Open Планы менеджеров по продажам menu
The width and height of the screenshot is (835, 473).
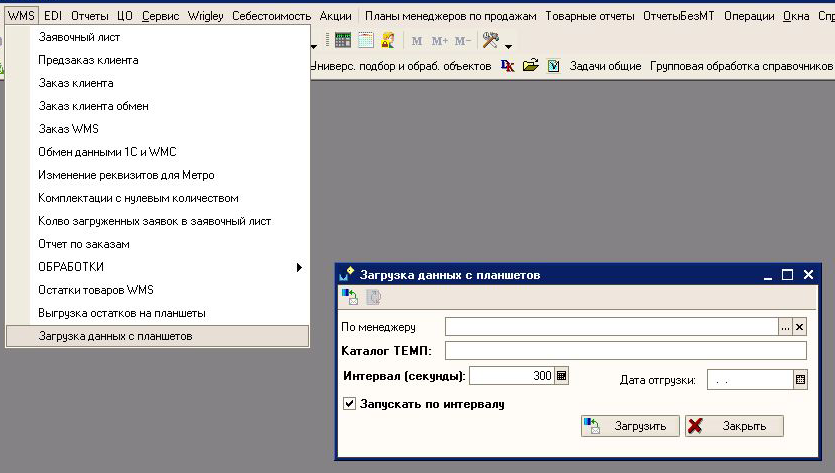click(451, 16)
